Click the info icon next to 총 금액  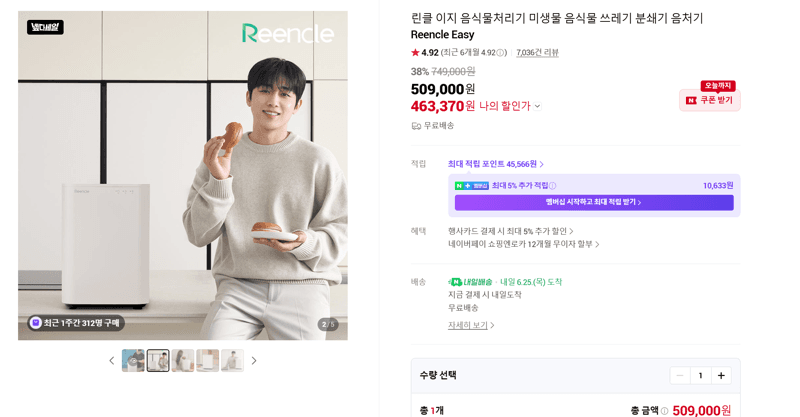point(664,411)
